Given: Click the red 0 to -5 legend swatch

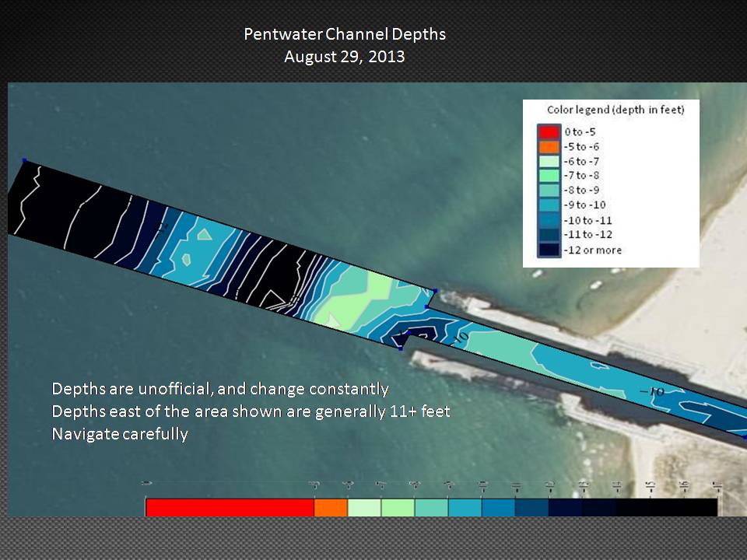Looking at the screenshot, I should 549,132.
